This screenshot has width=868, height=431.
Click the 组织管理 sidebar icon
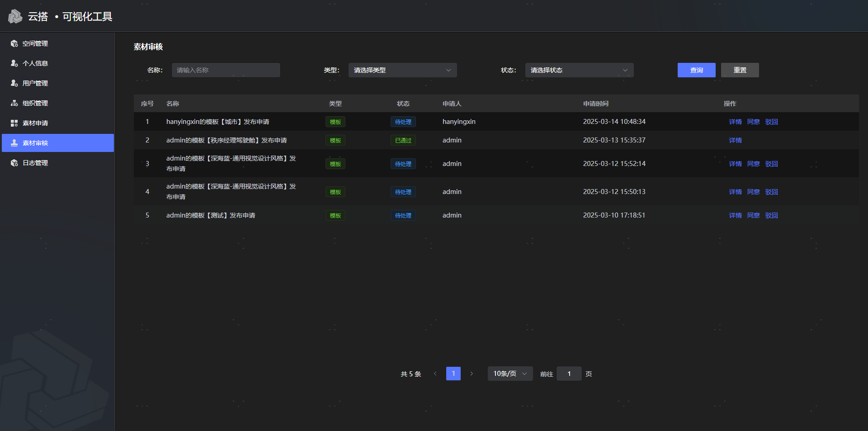[14, 103]
